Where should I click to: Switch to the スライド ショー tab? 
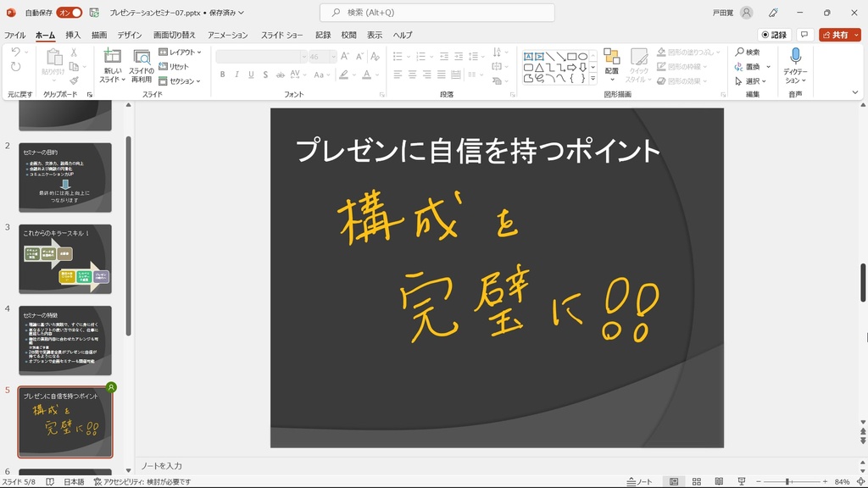coord(282,35)
